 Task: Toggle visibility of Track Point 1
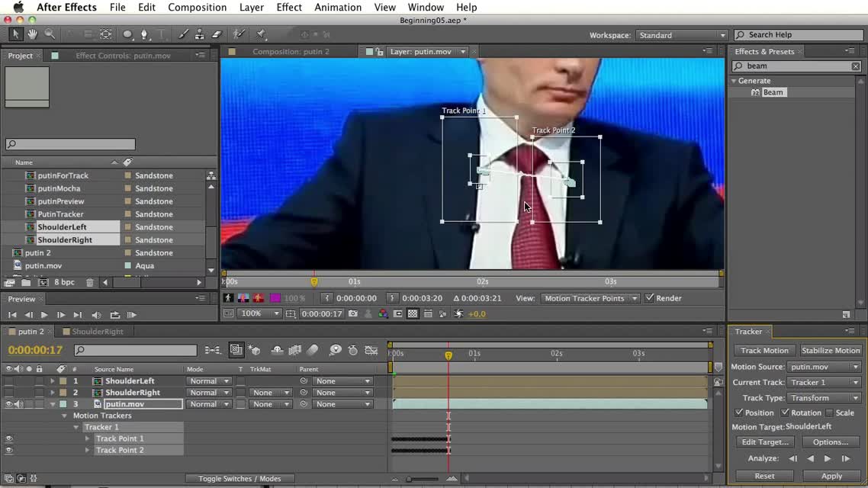pos(8,438)
